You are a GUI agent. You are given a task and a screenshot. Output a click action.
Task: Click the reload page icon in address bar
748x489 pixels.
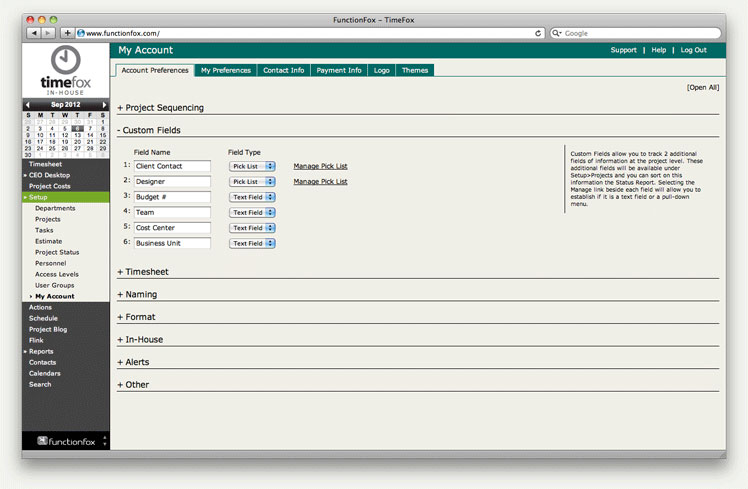[539, 33]
